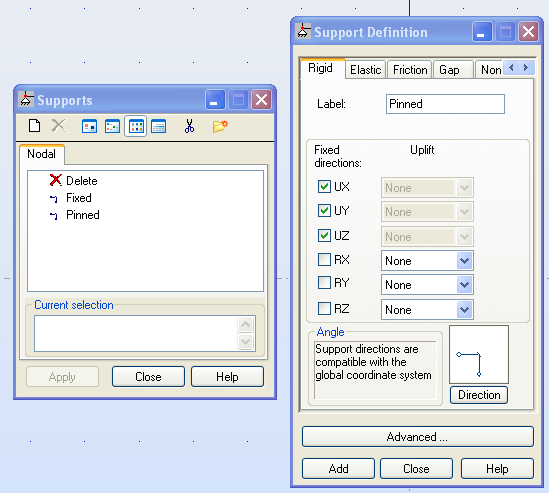The image size is (549, 493).
Task: Select the full list view icon
Action: click(x=159, y=126)
